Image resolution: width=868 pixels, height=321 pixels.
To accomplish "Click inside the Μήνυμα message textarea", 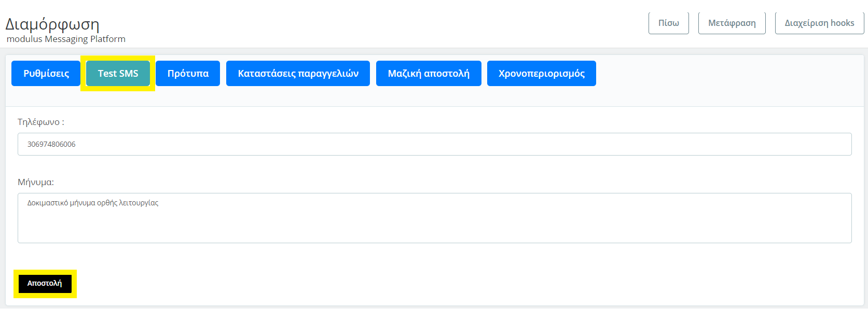I will pyautogui.click(x=434, y=223).
